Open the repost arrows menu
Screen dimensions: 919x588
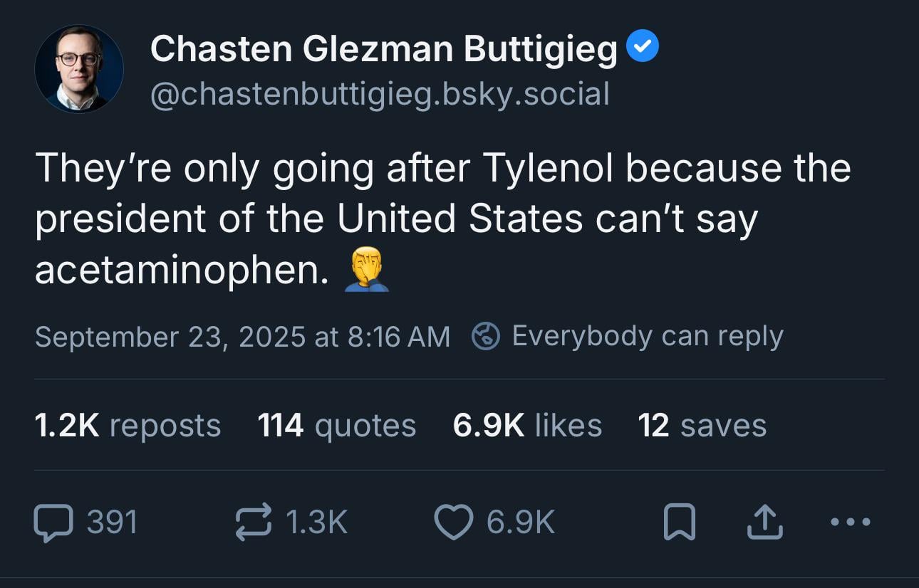coord(254,522)
